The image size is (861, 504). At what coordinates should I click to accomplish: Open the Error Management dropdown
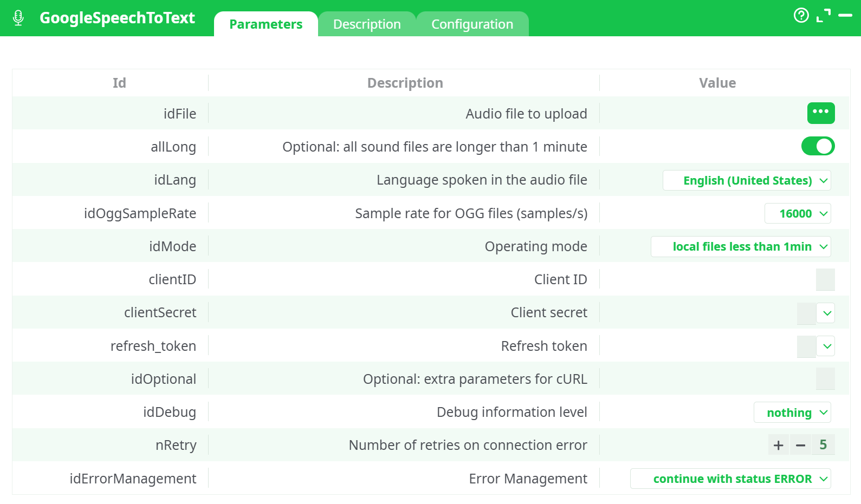click(730, 479)
